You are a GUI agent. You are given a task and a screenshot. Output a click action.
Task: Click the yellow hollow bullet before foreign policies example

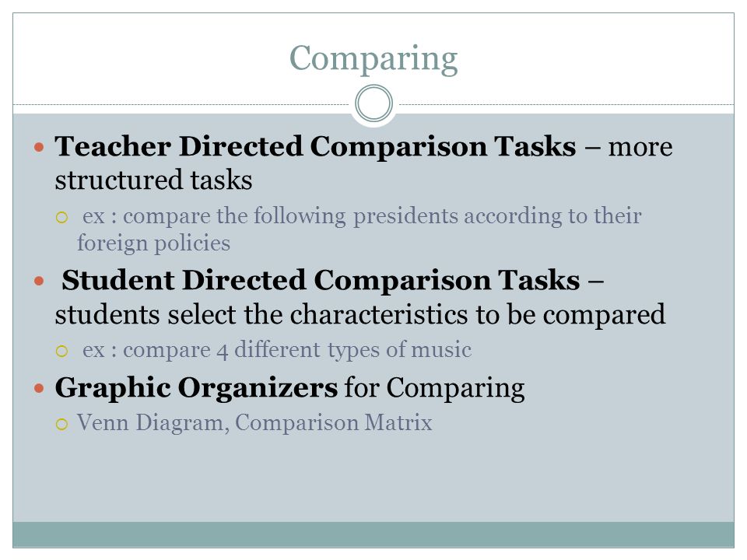[x=62, y=218]
